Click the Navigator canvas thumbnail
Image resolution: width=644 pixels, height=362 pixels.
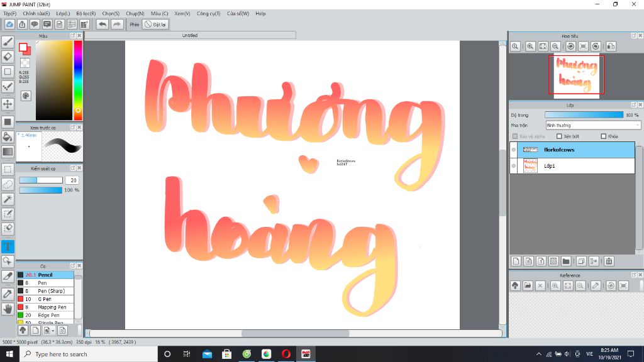coord(576,75)
